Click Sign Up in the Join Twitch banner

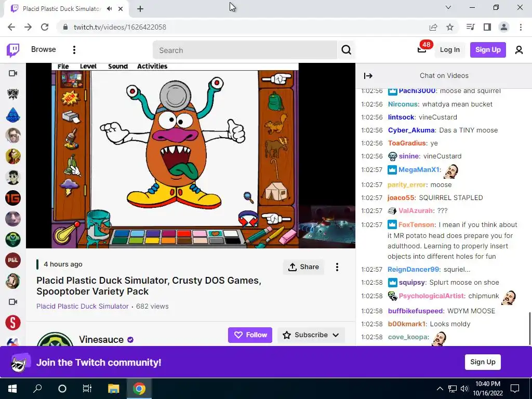point(483,362)
